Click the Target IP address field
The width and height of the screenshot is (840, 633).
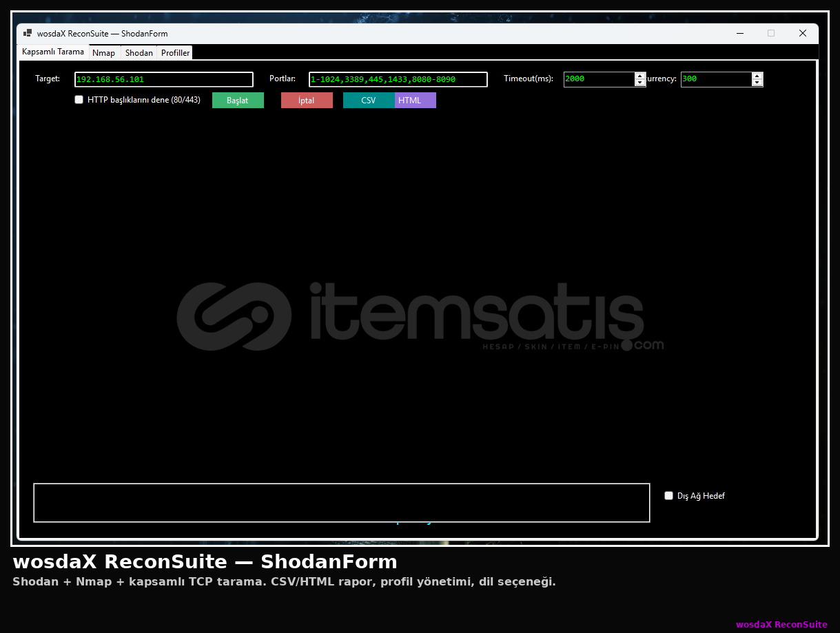click(164, 79)
